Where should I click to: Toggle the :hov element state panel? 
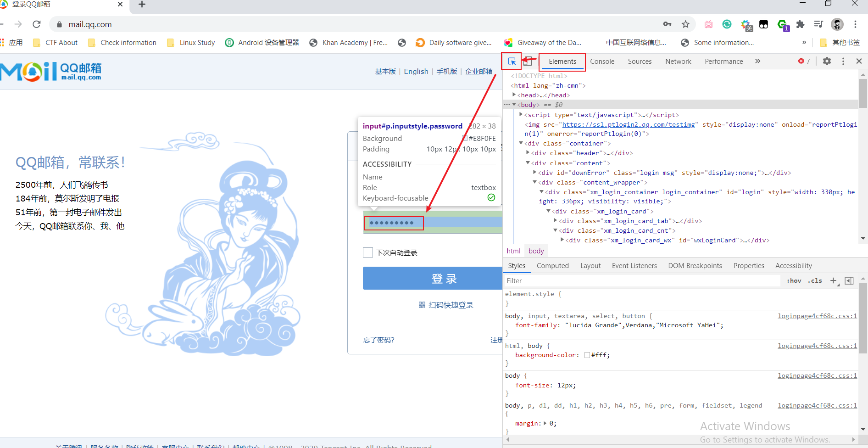click(794, 280)
